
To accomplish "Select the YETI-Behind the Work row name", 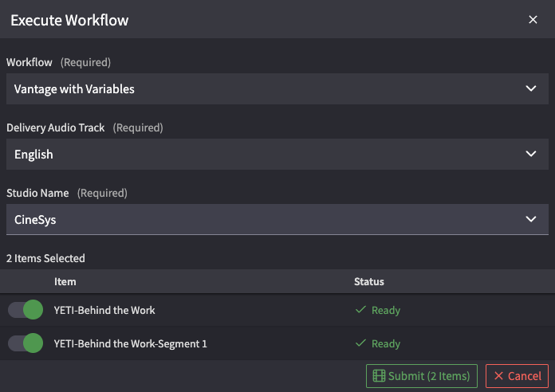I will [x=104, y=310].
